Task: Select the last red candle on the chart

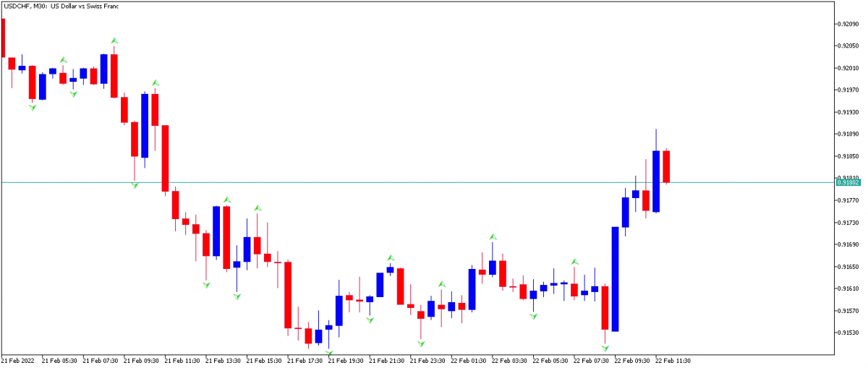Action: click(666, 166)
